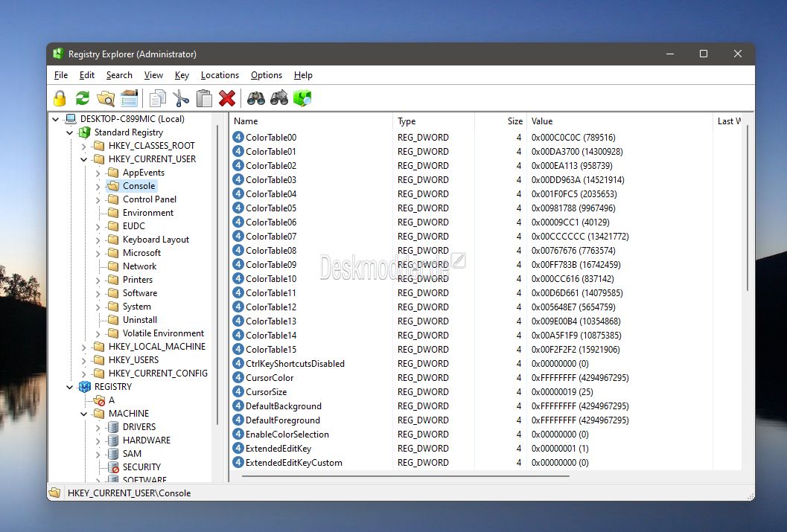Open the Locations menu
787x532 pixels.
(220, 75)
